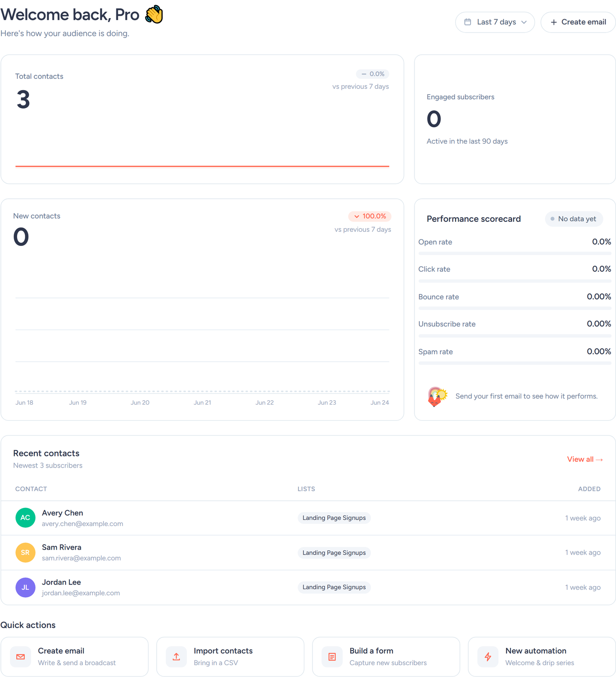Click the down arrow icon in 100.0% badge

point(357,216)
